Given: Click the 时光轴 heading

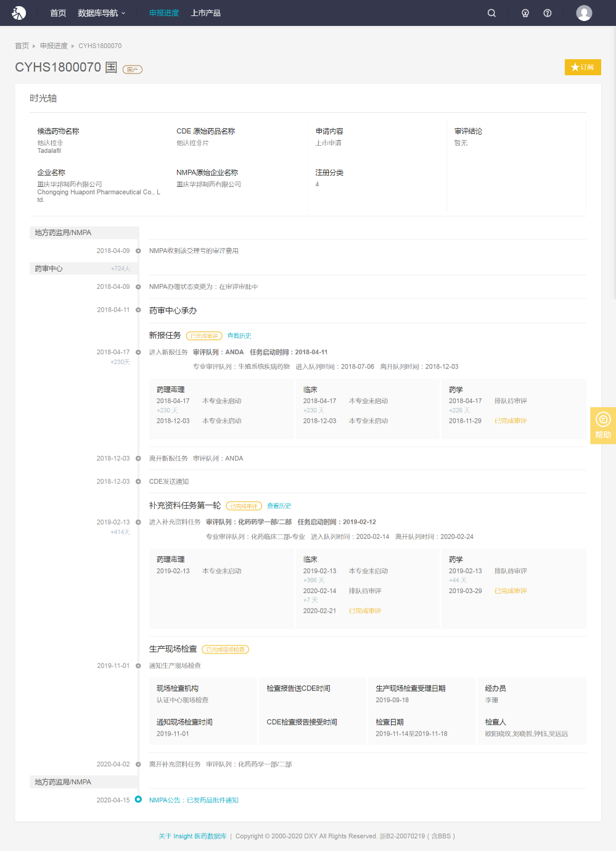Looking at the screenshot, I should 43,98.
